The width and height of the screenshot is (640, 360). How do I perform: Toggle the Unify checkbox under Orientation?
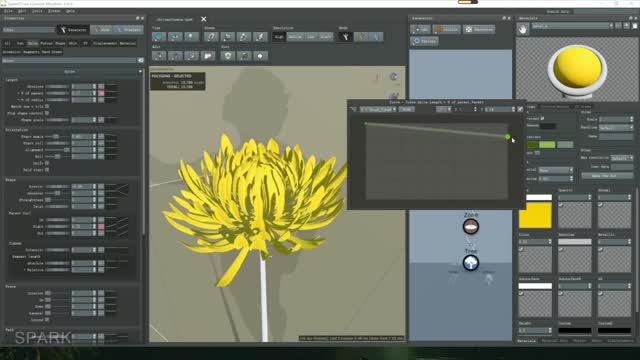click(x=47, y=163)
